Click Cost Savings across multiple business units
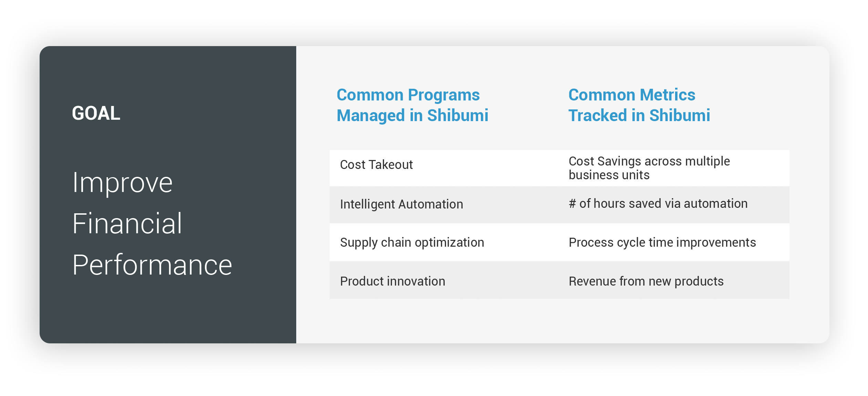 tap(649, 168)
